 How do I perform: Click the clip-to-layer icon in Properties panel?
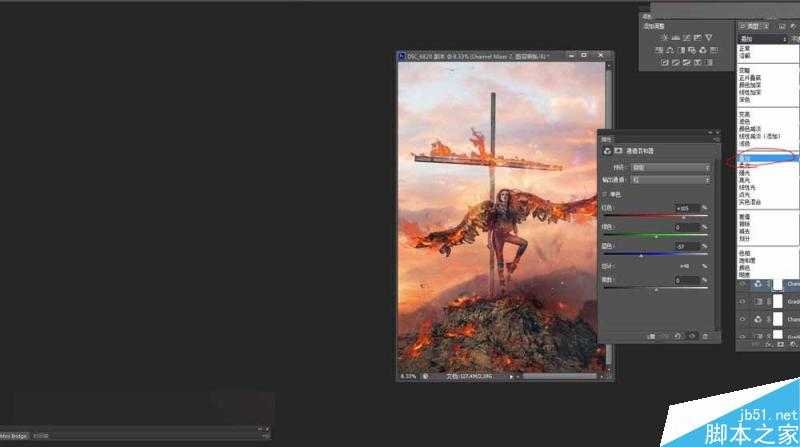(x=652, y=335)
